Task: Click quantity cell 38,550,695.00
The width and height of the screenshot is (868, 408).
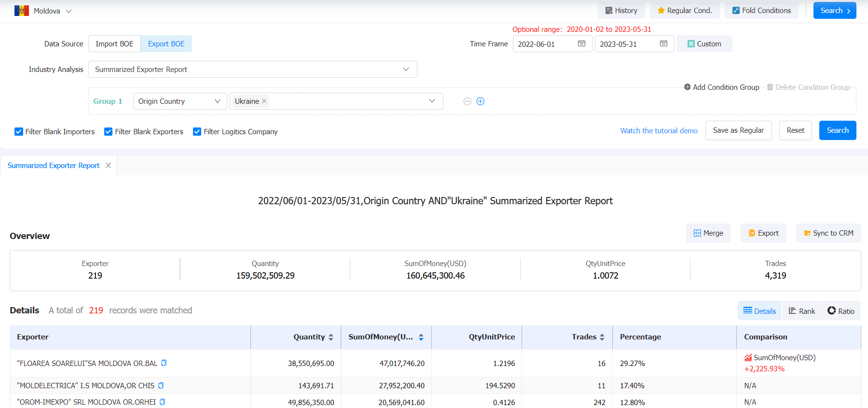Action: (311, 364)
